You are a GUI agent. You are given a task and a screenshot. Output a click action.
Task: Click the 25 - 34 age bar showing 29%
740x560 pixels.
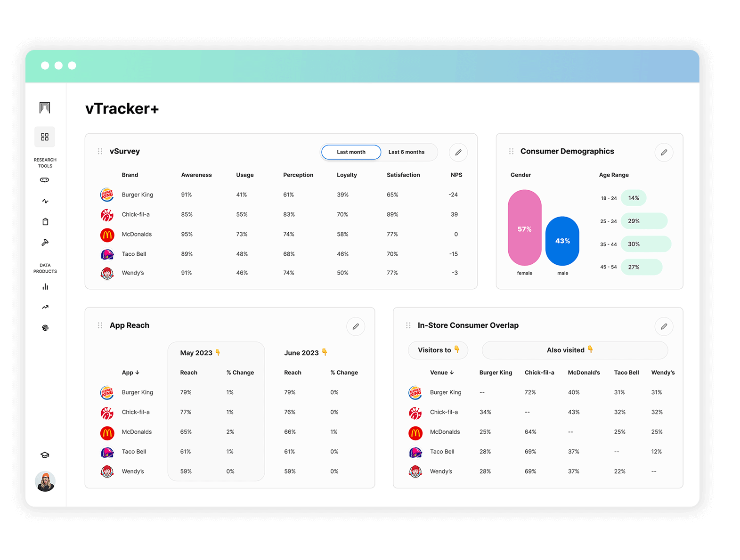tap(644, 221)
